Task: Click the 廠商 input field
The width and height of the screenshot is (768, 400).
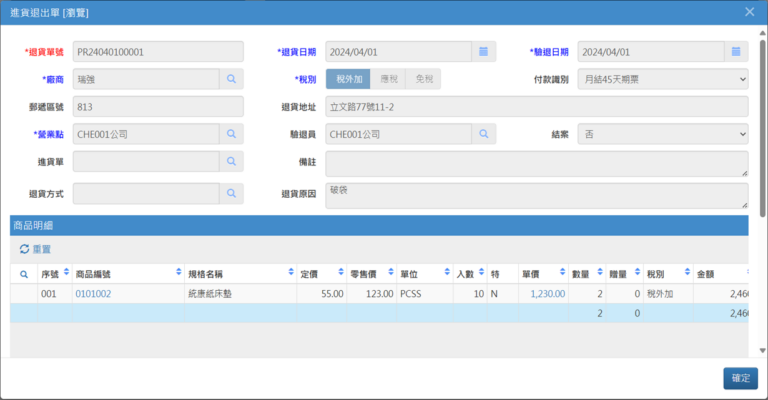Action: click(x=146, y=79)
